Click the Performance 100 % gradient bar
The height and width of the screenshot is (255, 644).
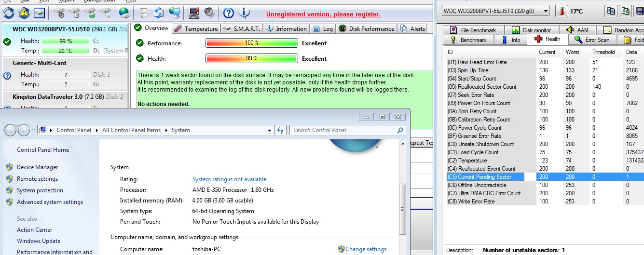tap(251, 43)
